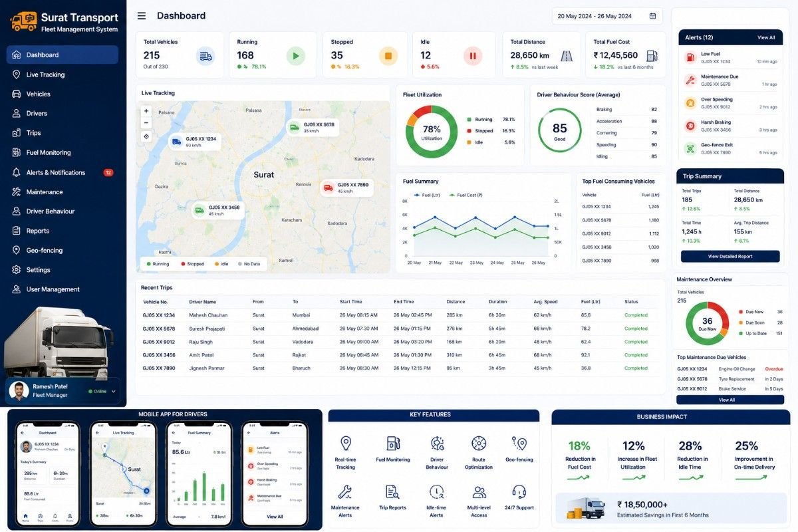The width and height of the screenshot is (798, 532).
Task: Click the Multi-level Access users icon
Action: point(479,492)
